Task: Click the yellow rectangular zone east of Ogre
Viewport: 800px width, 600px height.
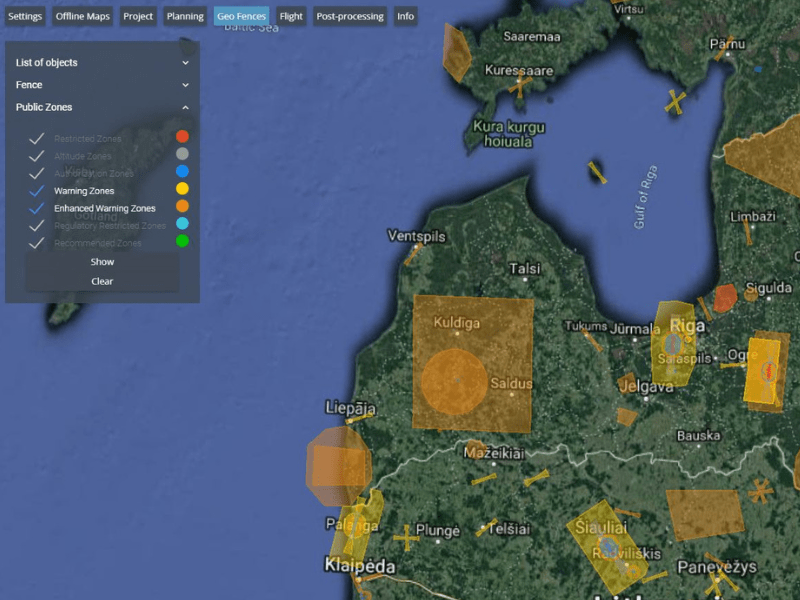Action: point(762,371)
